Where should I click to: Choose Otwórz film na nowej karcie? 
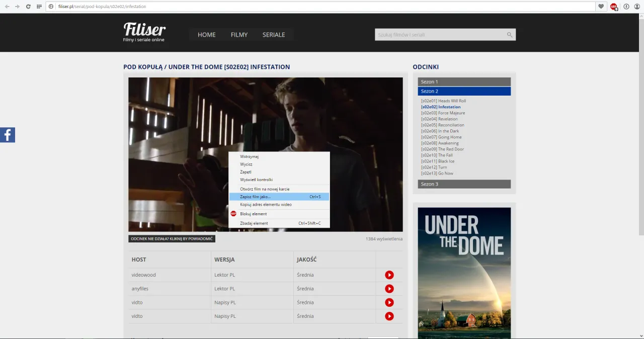[x=279, y=189]
